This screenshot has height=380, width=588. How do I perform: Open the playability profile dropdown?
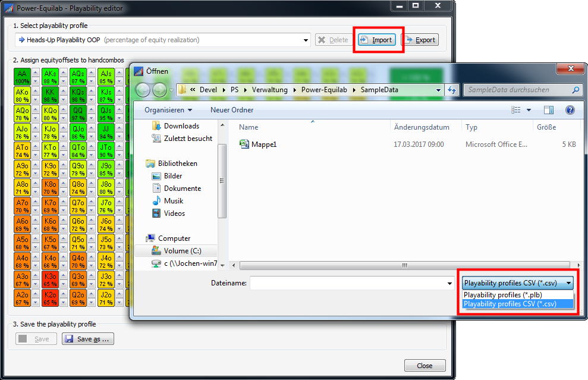click(306, 40)
